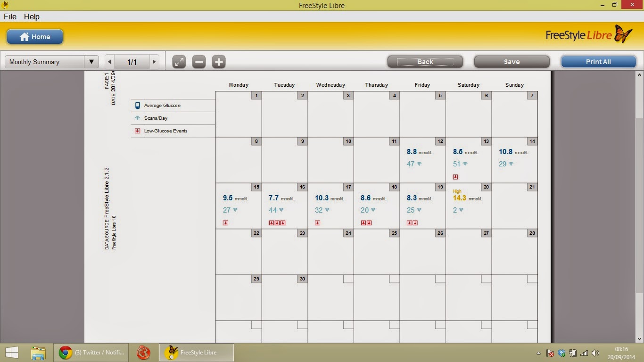Select the 8.6 mmol/L average on the 18th
Screen dimensions: 644x362
(373, 198)
